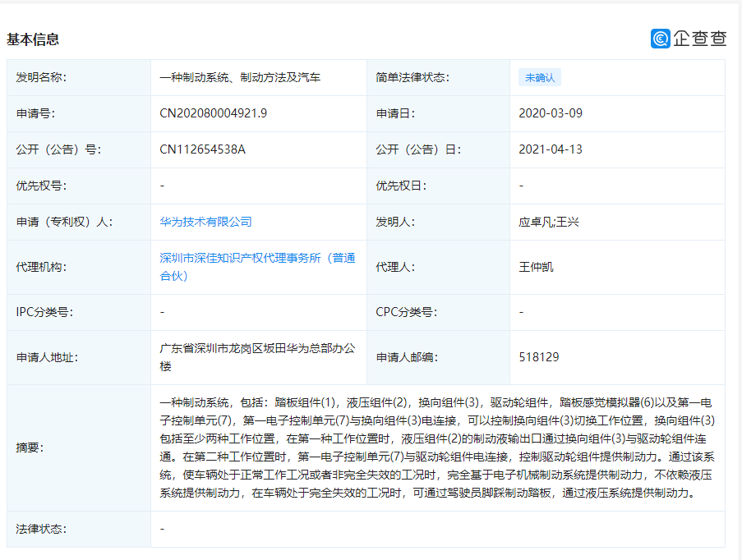The width and height of the screenshot is (742, 560).
Task: Select the CPC分类号 field label
Action: click(x=407, y=312)
